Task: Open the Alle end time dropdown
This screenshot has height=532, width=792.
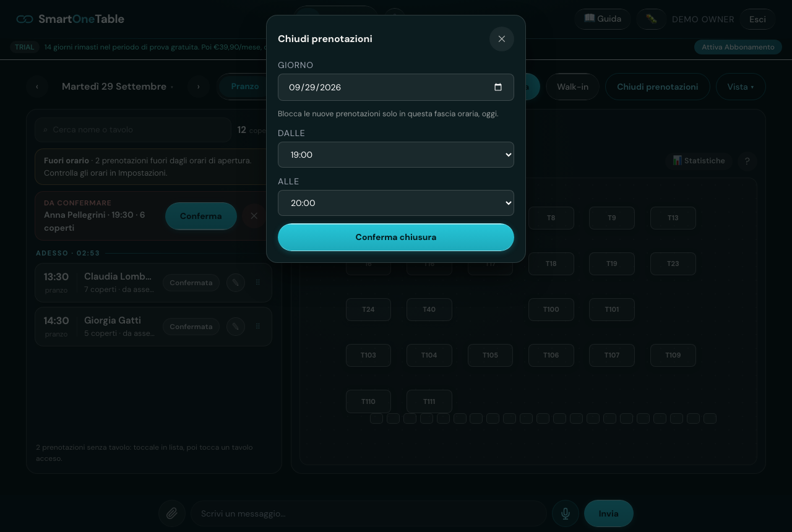Action: (x=396, y=203)
